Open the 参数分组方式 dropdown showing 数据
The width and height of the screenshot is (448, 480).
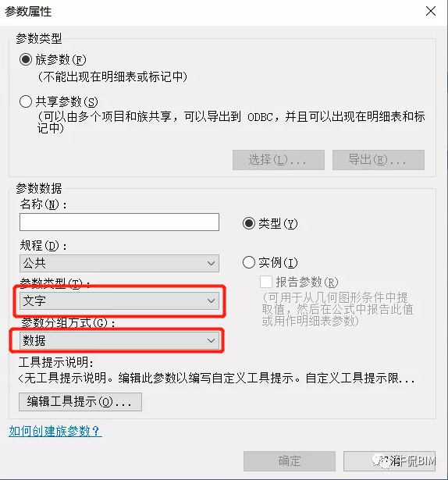pyautogui.click(x=119, y=340)
